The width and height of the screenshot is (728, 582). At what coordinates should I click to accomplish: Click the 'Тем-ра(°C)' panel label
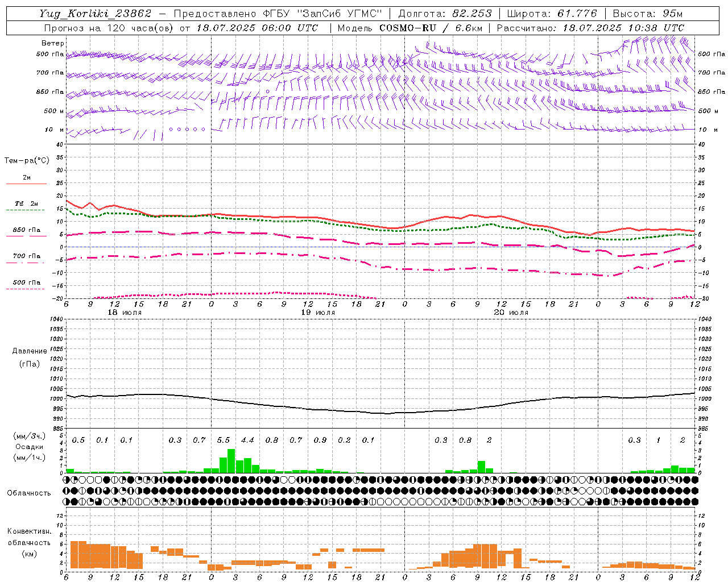(x=27, y=161)
